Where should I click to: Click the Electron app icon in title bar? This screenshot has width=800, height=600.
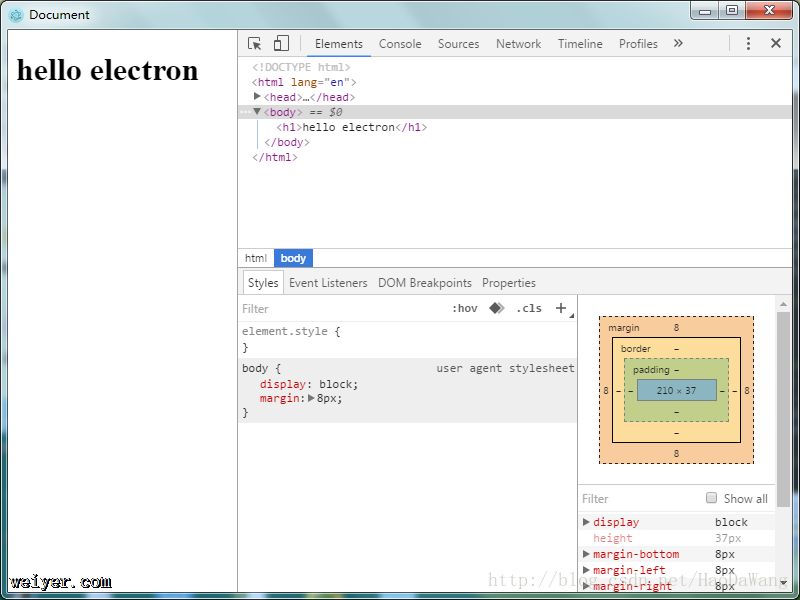pyautogui.click(x=16, y=15)
